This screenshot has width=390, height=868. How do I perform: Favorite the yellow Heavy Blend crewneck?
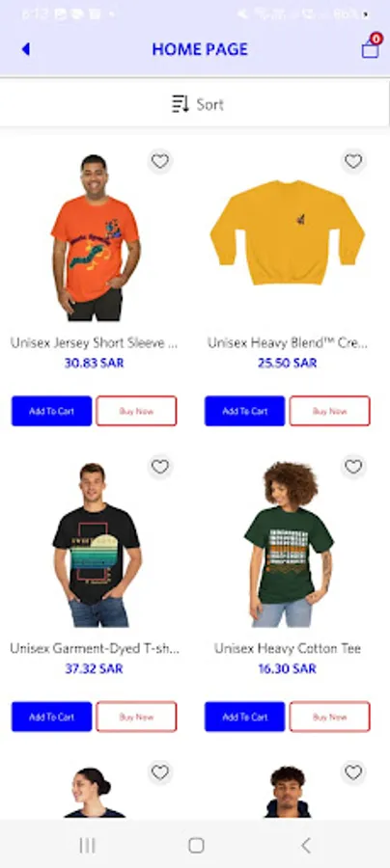tap(353, 162)
